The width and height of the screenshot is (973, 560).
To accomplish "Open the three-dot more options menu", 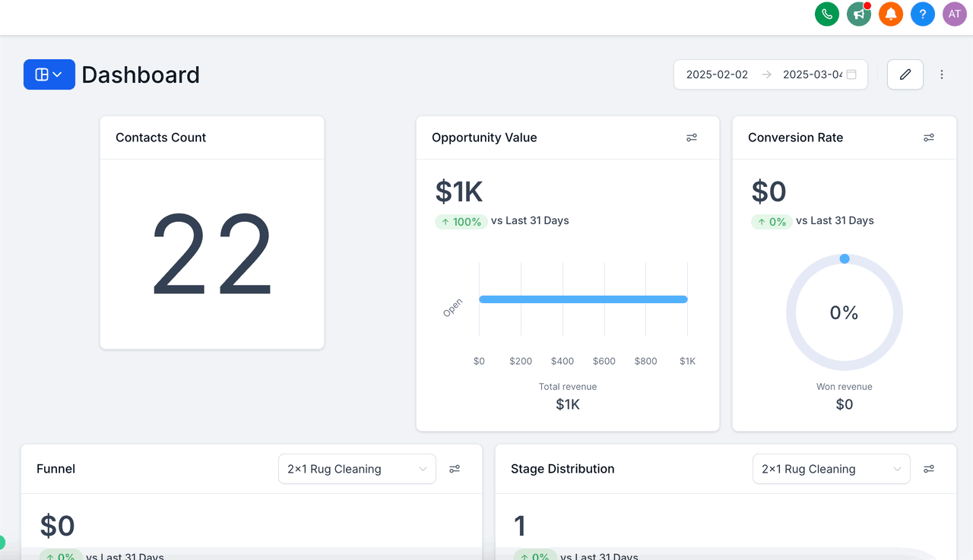I will 942,74.
